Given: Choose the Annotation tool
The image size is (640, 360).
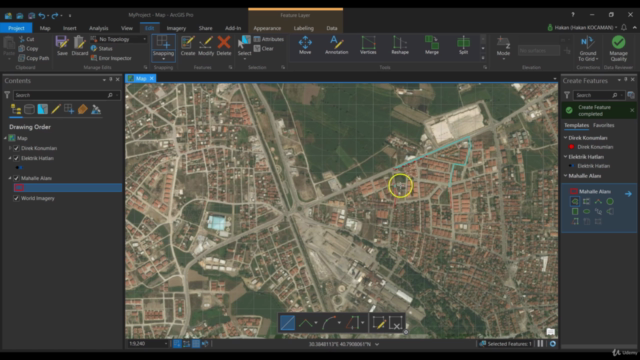Looking at the screenshot, I should click(x=336, y=45).
